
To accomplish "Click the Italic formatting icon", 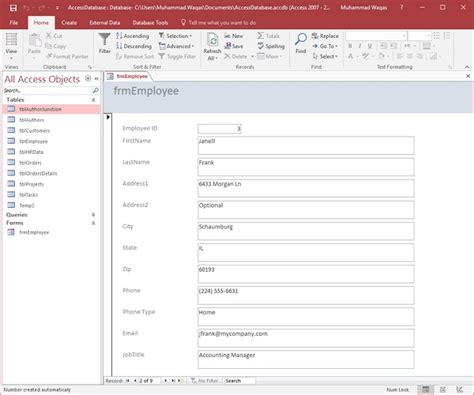I will tap(360, 46).
